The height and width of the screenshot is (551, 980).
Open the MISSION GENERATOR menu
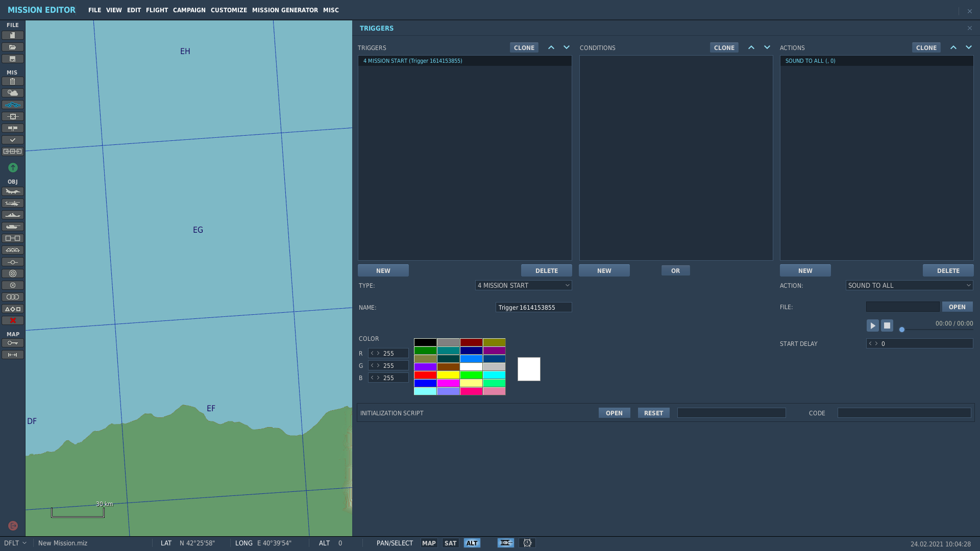(285, 10)
